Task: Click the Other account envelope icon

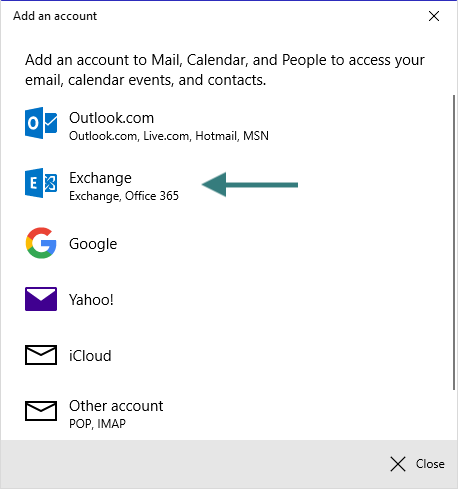Action: [41, 411]
